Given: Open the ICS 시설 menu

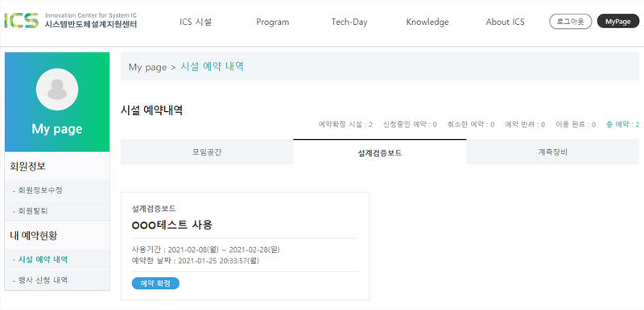Looking at the screenshot, I should 196,22.
